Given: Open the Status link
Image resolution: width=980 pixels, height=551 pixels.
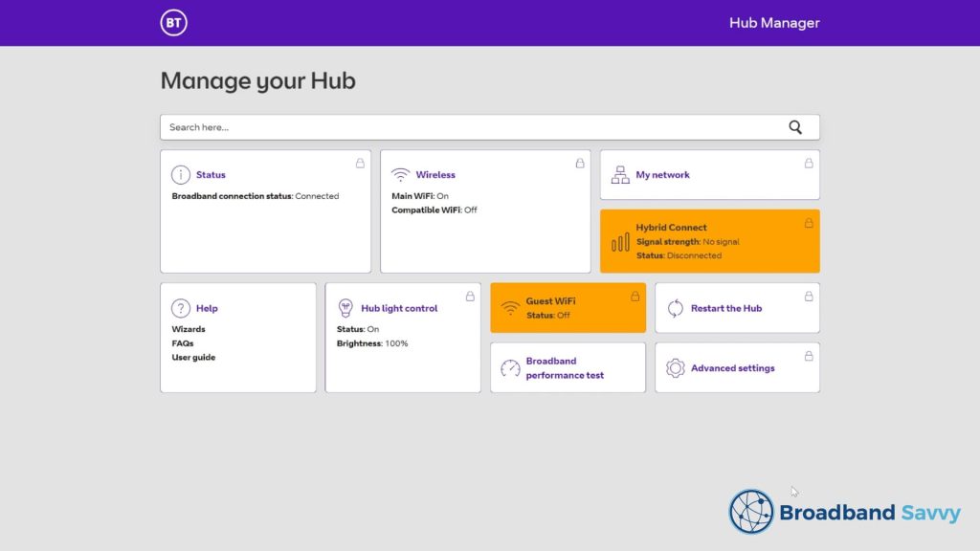Looking at the screenshot, I should (211, 175).
